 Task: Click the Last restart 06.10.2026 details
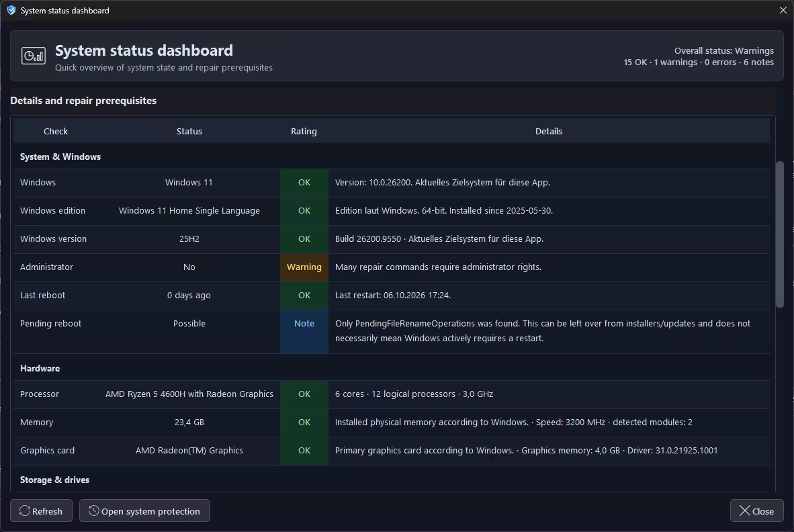click(x=393, y=296)
